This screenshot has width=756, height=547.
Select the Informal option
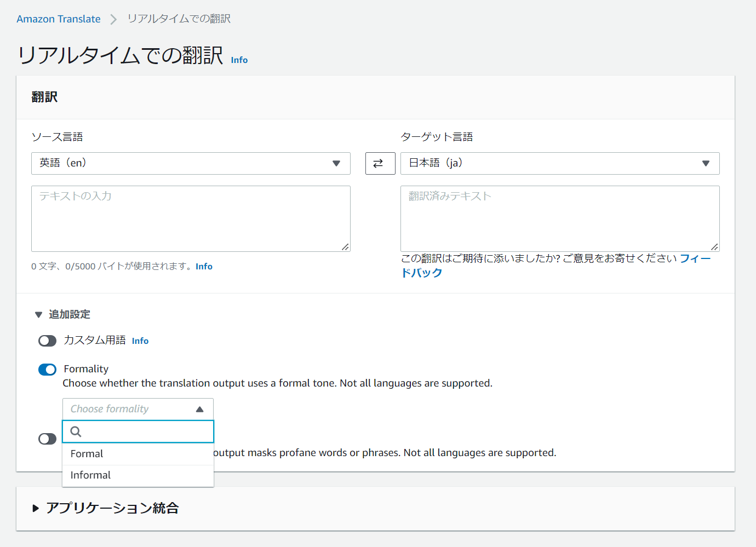tap(91, 475)
